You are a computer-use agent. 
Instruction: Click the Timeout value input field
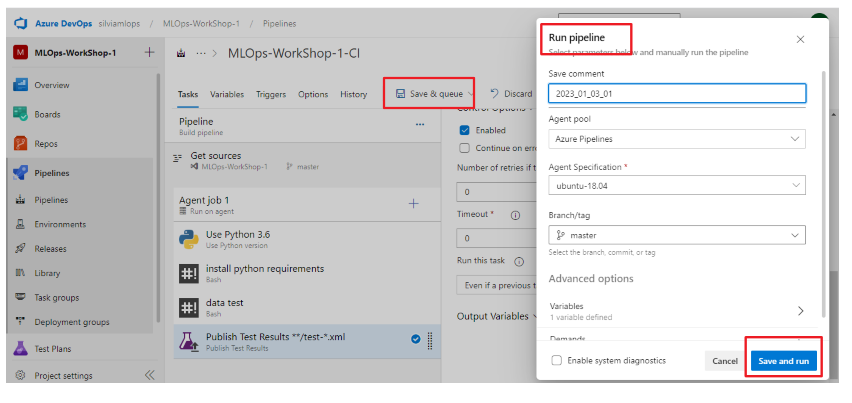[496, 238]
